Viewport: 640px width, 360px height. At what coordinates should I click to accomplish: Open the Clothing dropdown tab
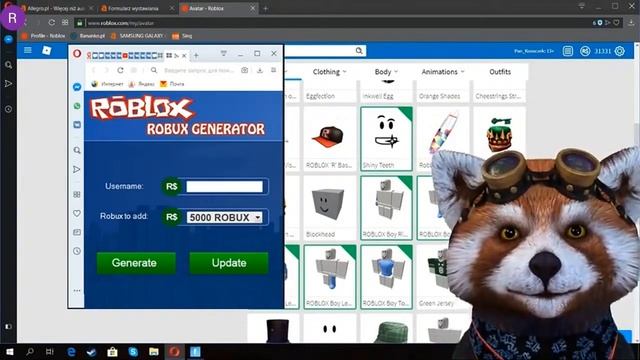[329, 72]
